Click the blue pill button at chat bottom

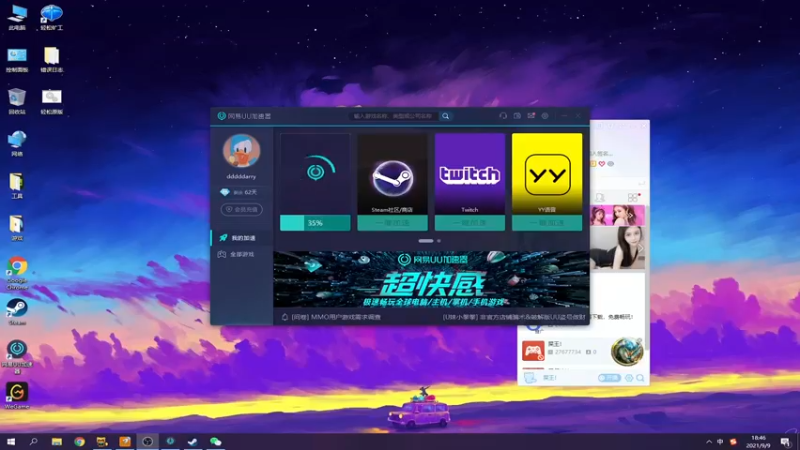point(609,378)
